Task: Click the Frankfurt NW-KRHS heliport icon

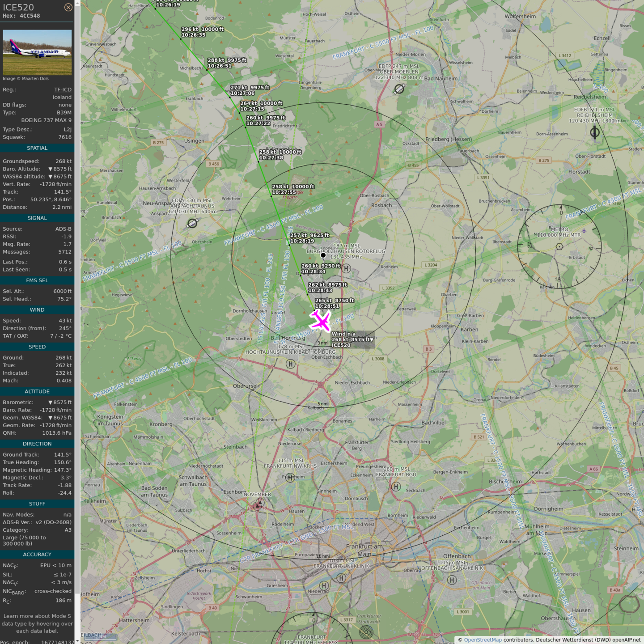Action: tap(290, 478)
